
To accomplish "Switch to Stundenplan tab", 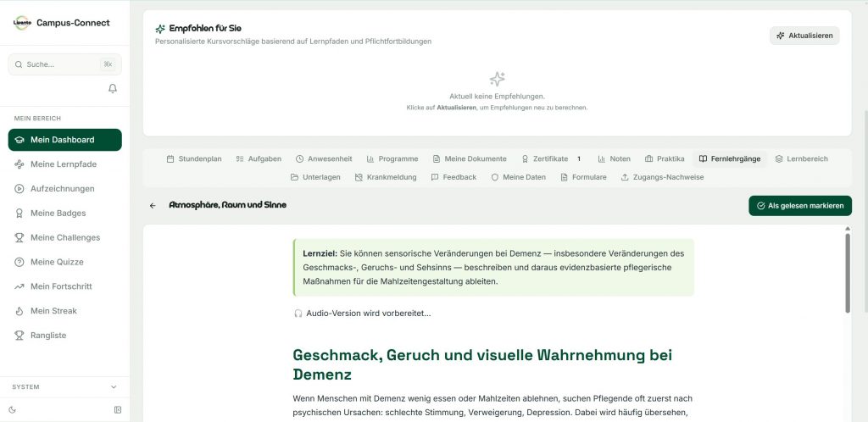I will pos(194,158).
